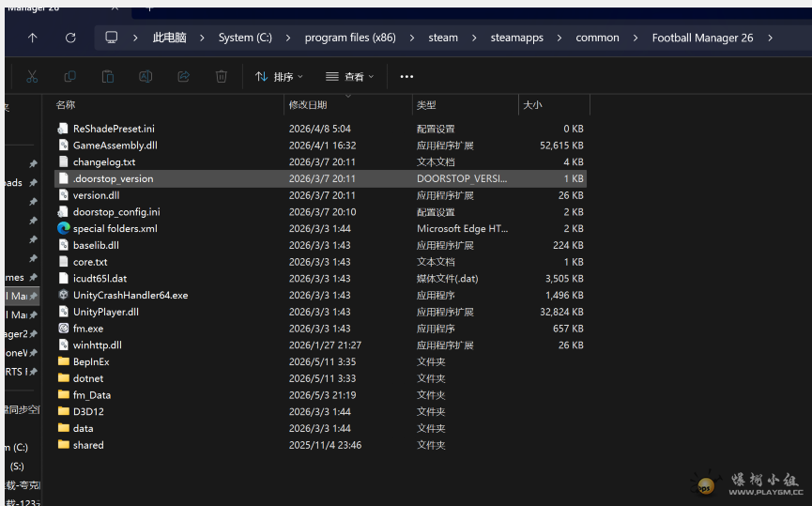The image size is (812, 506).
Task: Open the View (查看) dropdown
Action: (x=349, y=77)
